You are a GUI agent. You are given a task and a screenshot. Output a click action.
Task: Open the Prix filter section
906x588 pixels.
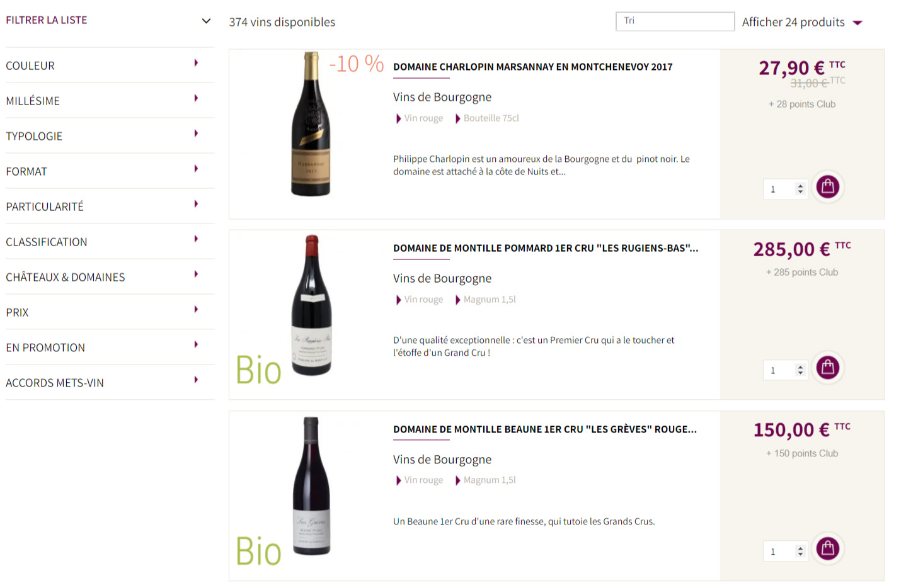[x=196, y=310]
